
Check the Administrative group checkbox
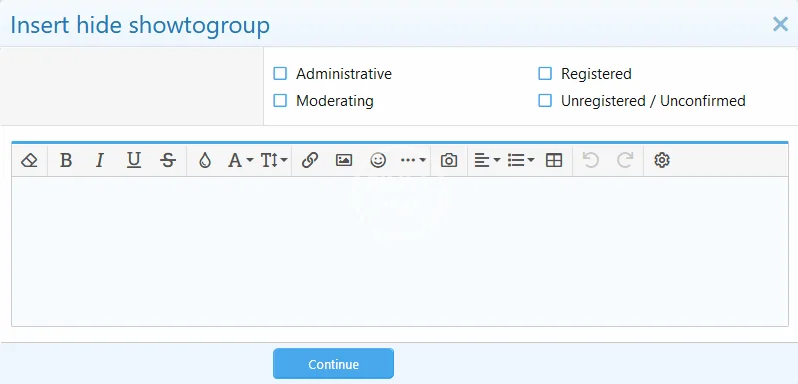coord(280,74)
